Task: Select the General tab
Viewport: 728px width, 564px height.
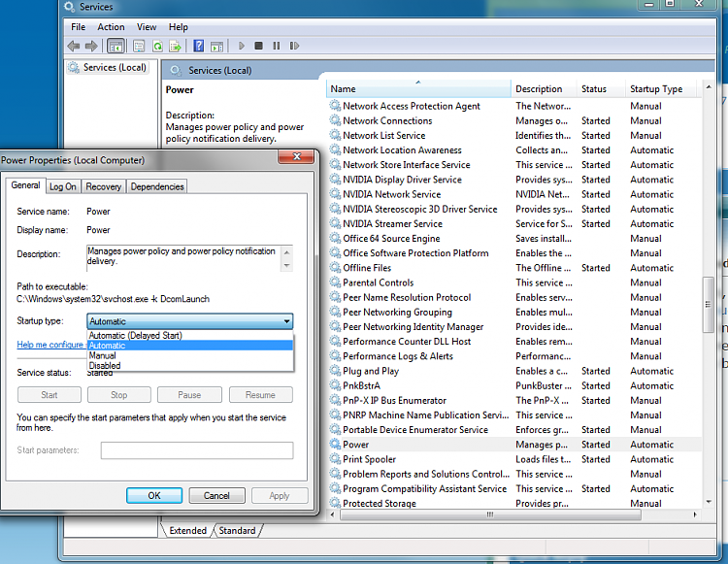Action: coord(25,184)
